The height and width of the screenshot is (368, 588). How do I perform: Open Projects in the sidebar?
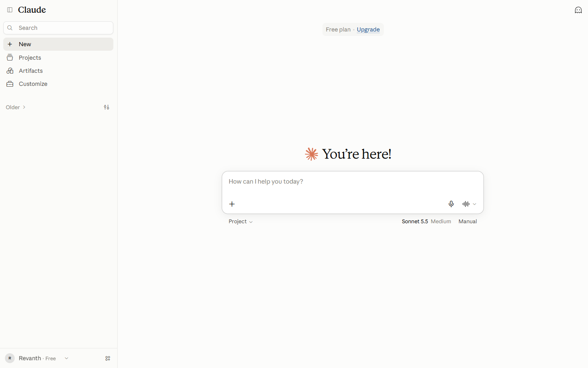(x=58, y=58)
